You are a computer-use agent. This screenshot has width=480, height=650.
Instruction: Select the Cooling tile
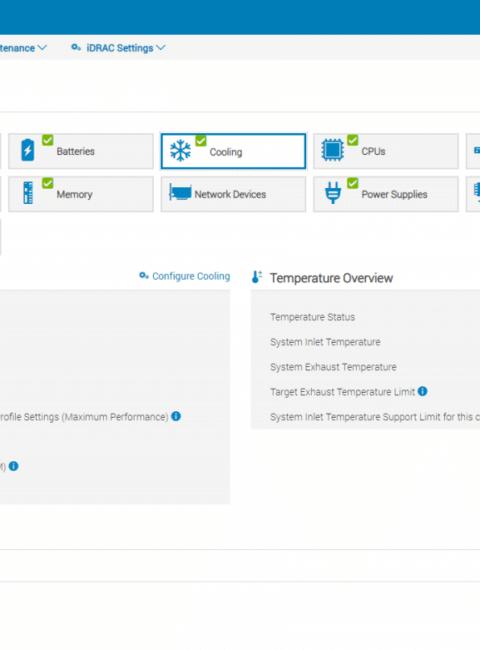click(x=233, y=151)
